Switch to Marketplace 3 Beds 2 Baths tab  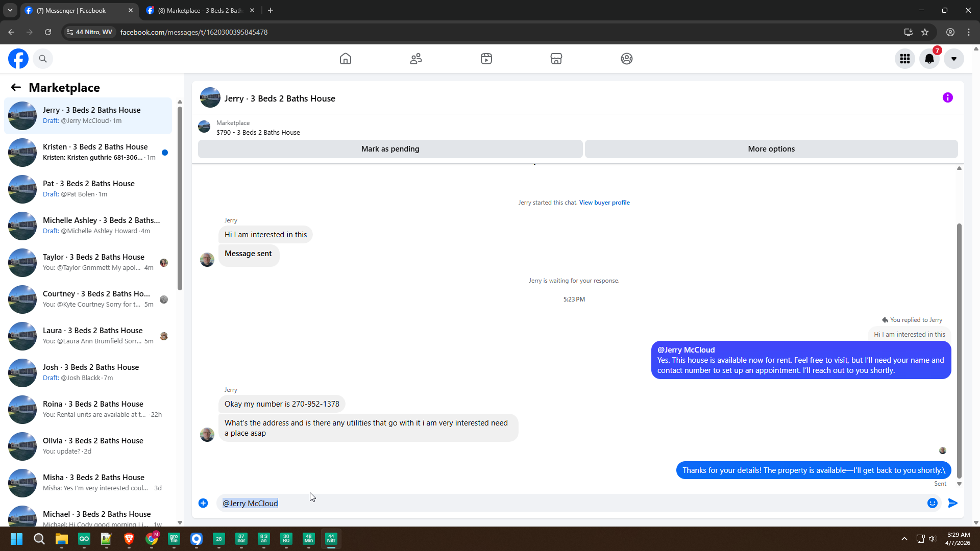pos(200,10)
